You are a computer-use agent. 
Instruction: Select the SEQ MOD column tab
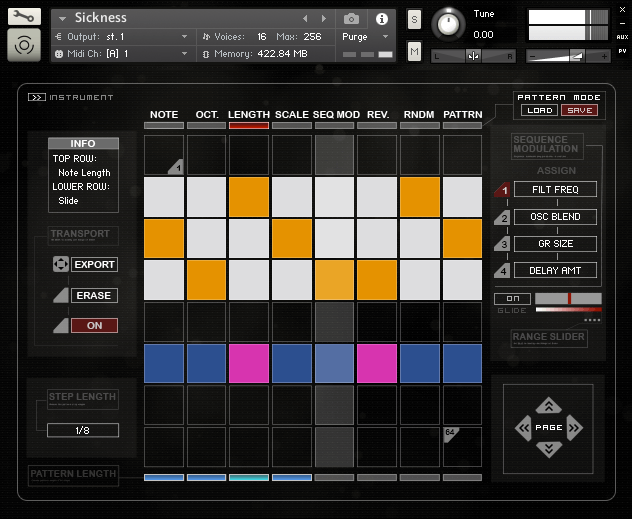point(335,115)
